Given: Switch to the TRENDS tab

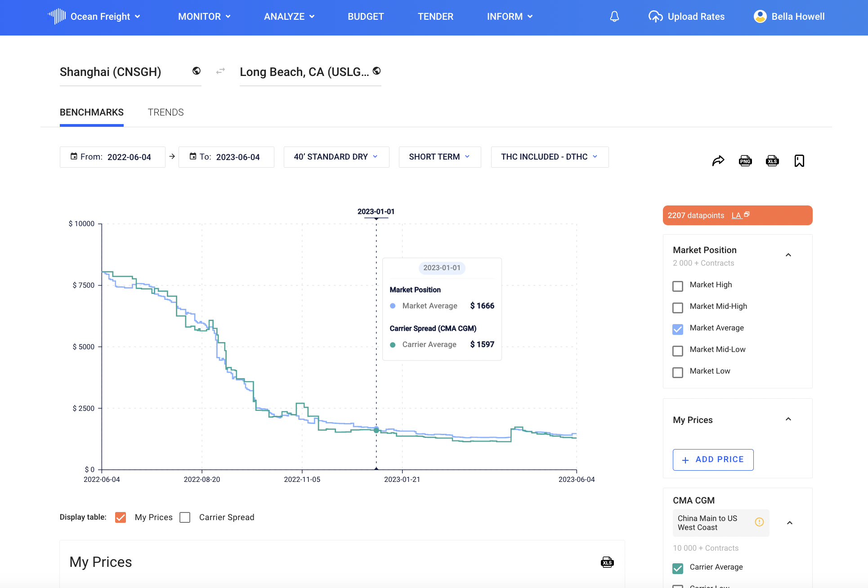Looking at the screenshot, I should [166, 112].
